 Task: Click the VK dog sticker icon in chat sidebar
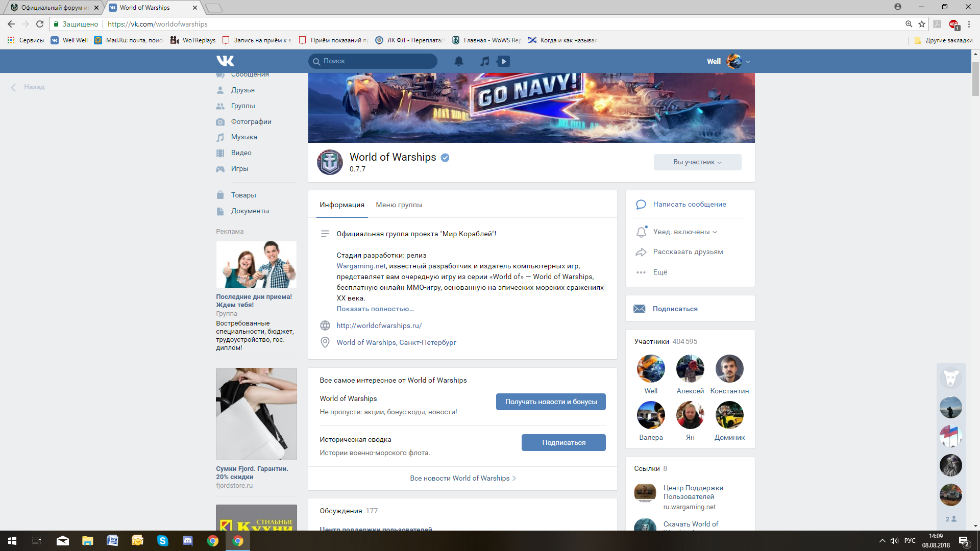click(x=950, y=378)
